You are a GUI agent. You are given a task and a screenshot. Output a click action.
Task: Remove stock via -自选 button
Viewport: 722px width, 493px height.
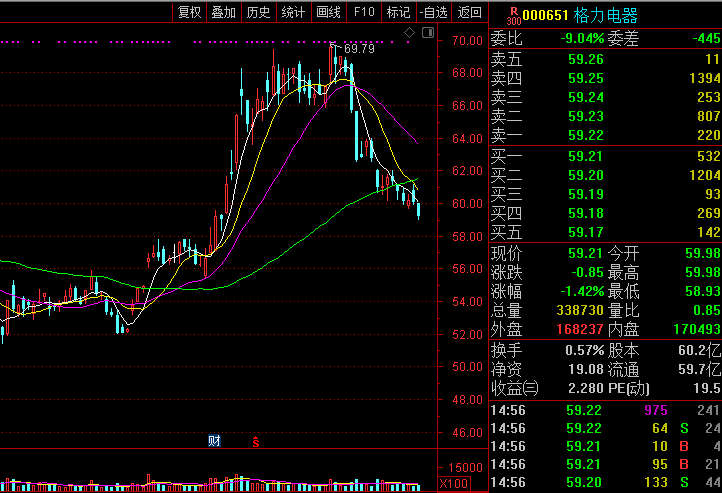click(x=434, y=12)
